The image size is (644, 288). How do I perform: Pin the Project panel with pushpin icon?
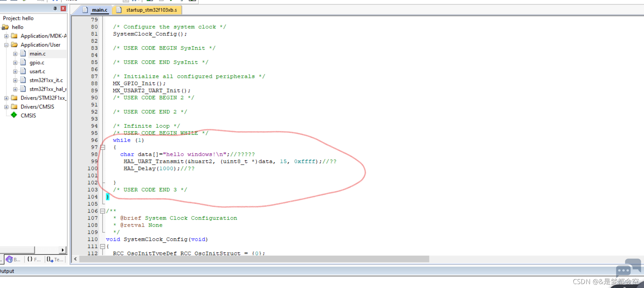[x=55, y=9]
